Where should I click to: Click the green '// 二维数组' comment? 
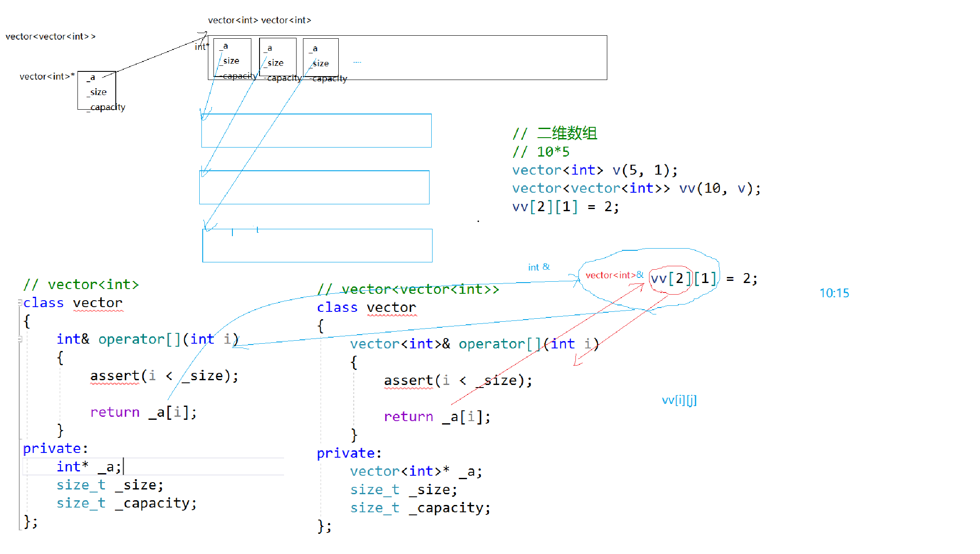point(555,134)
